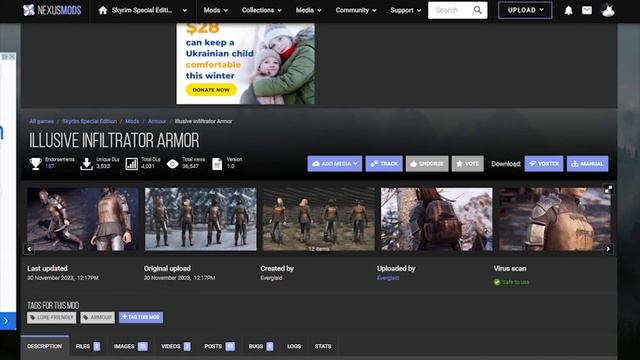Click the Unique DLs download icon
Screen dimensions: 640x360
[x=87, y=164]
